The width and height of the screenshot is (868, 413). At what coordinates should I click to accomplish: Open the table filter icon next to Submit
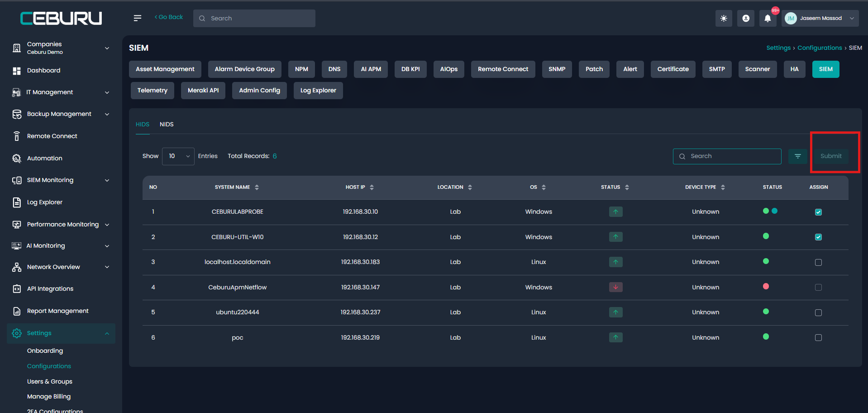[798, 156]
